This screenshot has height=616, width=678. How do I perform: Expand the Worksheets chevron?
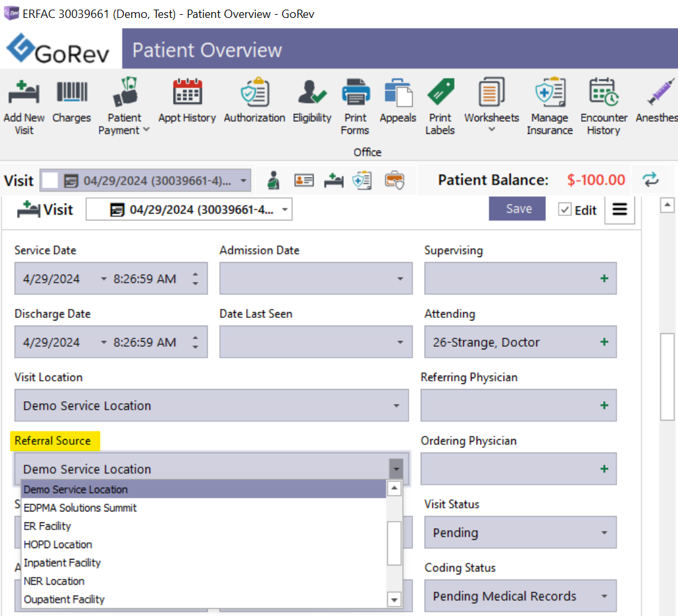pyautogui.click(x=491, y=129)
